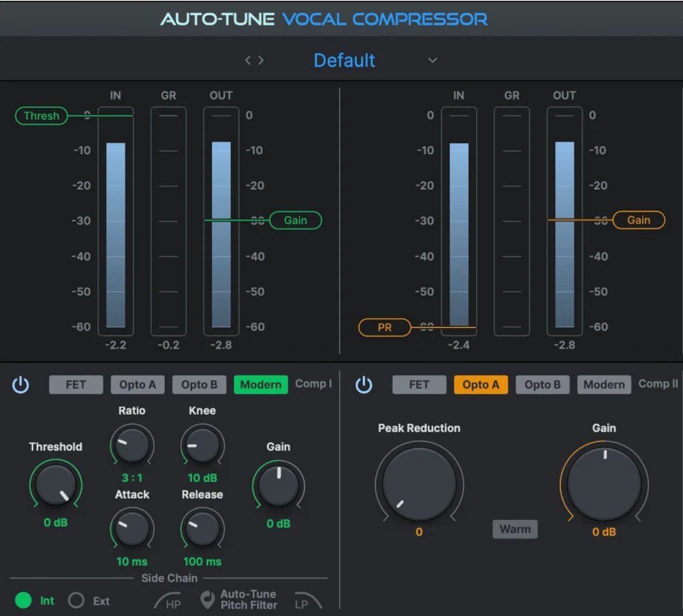Click the previous preset arrow
The image size is (683, 616).
point(249,59)
